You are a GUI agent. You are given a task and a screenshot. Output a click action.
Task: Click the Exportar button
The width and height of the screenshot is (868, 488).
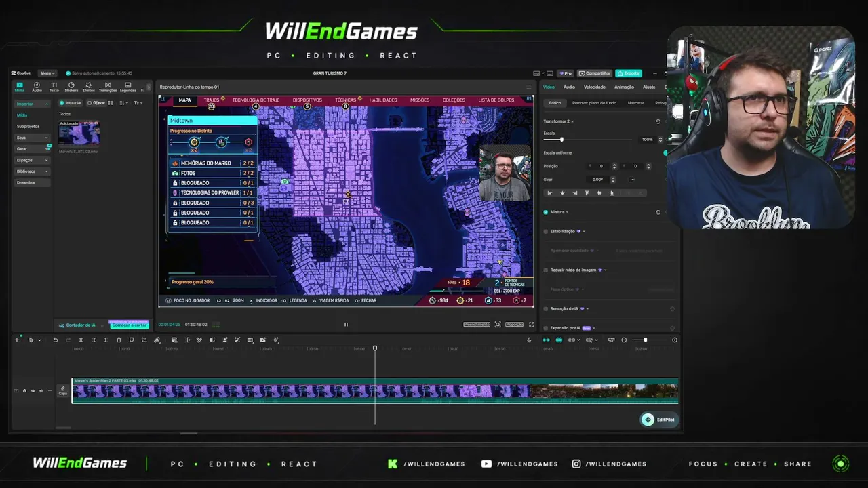[x=629, y=73]
